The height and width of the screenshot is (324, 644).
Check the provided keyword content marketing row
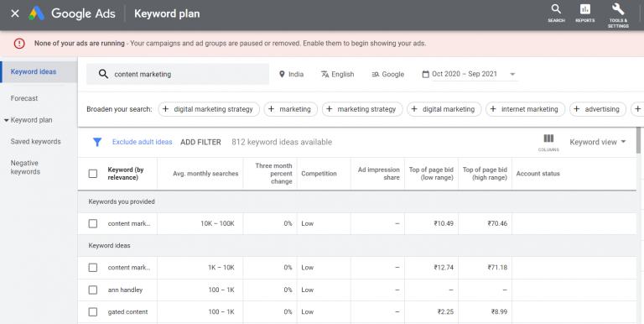(93, 223)
